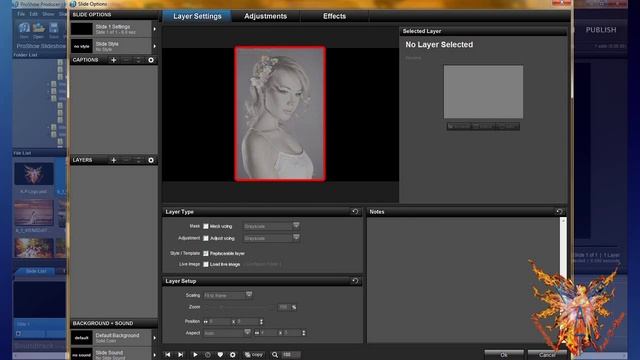Open Edit menu in ProShow Producer window
This screenshot has height=360, width=640.
point(33,14)
